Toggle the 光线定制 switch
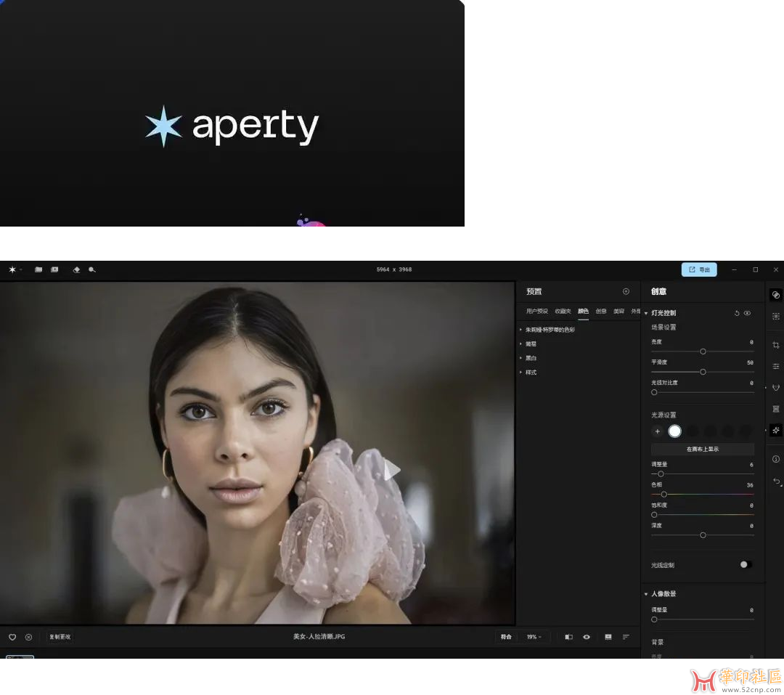 746,564
